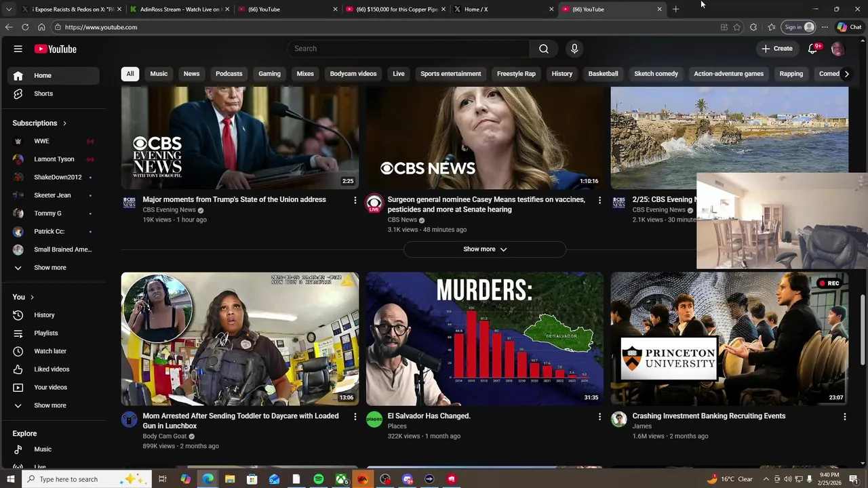
Task: Open the CBS Evening News channel link
Action: 169,210
